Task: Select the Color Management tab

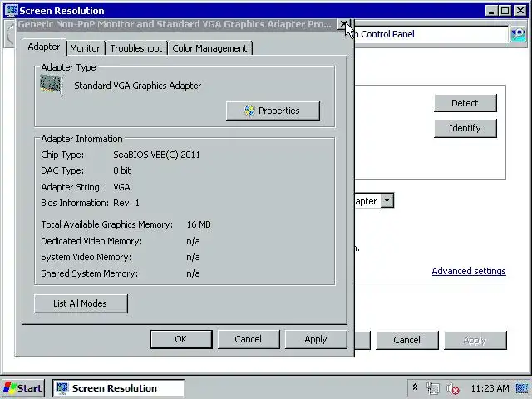Action: pyautogui.click(x=209, y=48)
